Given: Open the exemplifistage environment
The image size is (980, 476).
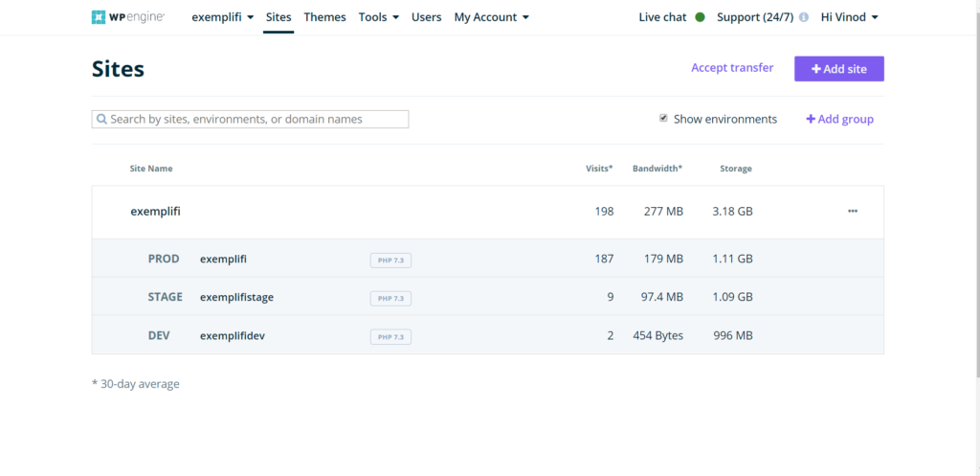Looking at the screenshot, I should click(x=237, y=297).
